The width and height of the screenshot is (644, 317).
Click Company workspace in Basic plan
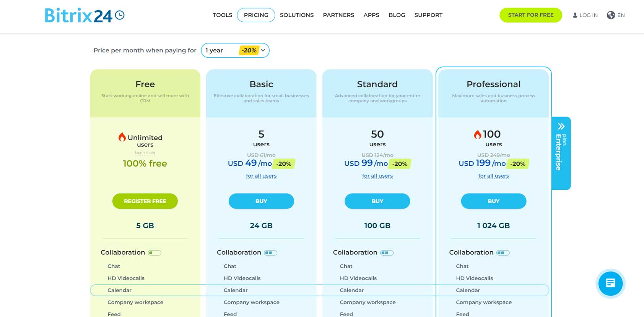pos(252,302)
